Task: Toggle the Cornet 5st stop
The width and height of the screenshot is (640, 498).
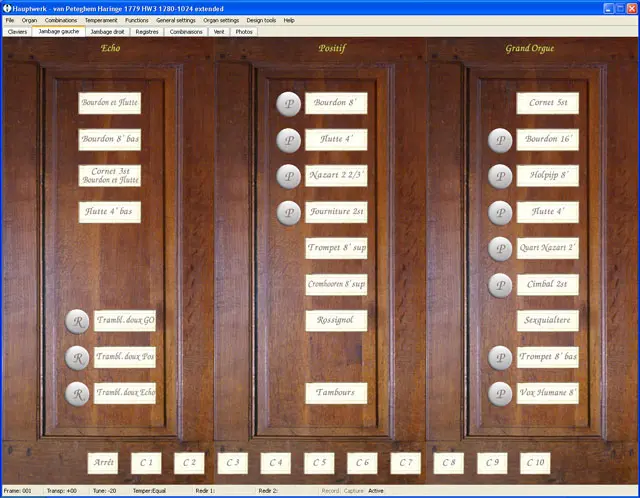Action: [x=547, y=103]
